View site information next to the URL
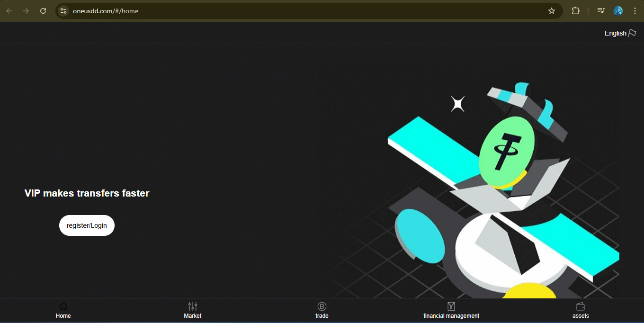This screenshot has height=323, width=644. 64,11
